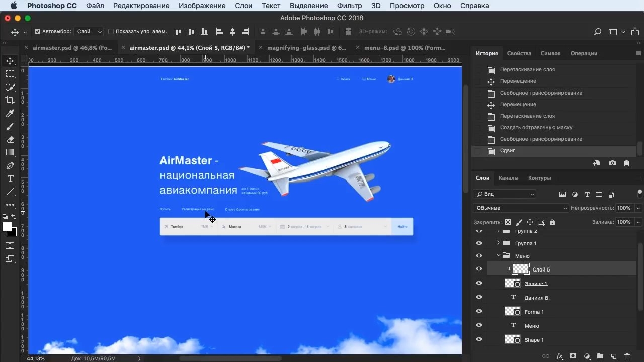Open the Автовыбор Слой dropdown

pyautogui.click(x=89, y=32)
